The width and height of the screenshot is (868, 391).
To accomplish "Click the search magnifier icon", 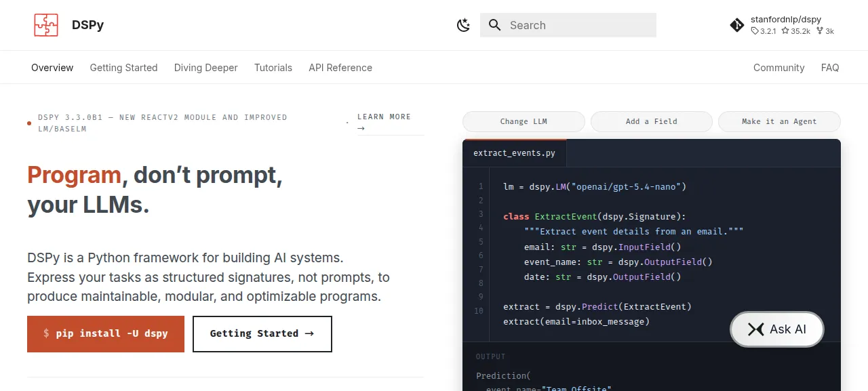I will (x=495, y=25).
